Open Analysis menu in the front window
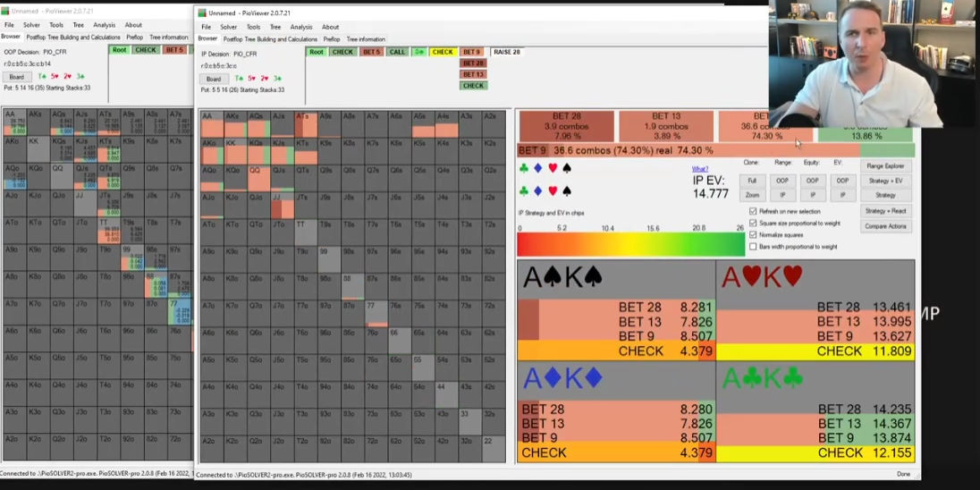980x490 pixels. (300, 27)
